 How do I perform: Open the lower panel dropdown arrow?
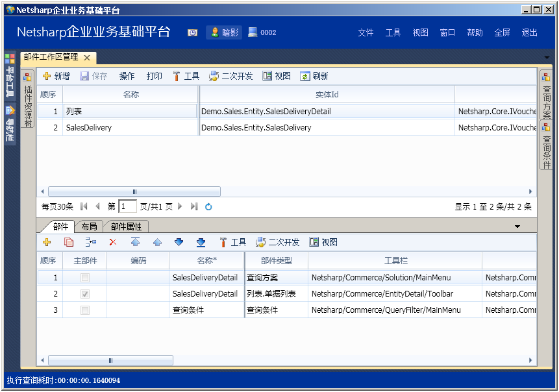pyautogui.click(x=517, y=227)
